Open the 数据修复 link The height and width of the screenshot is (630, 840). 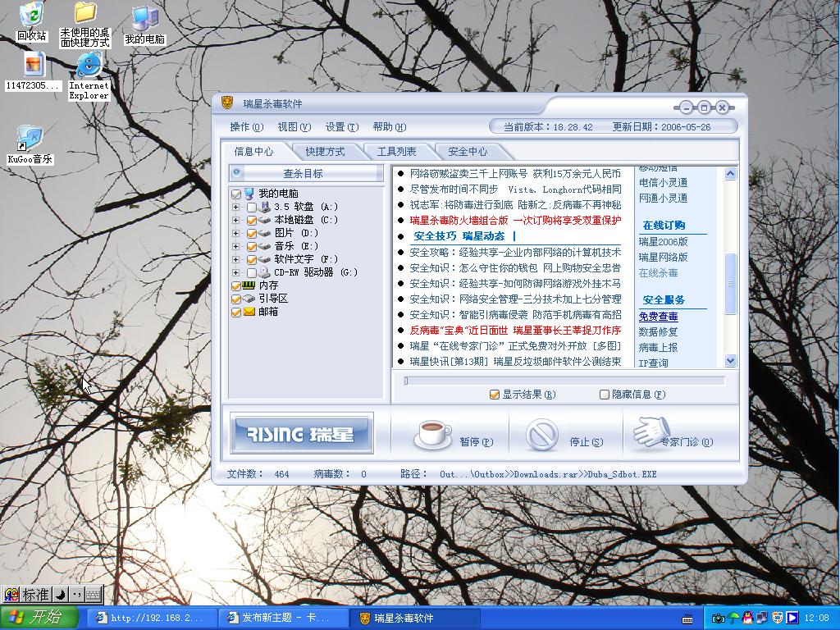[x=658, y=332]
